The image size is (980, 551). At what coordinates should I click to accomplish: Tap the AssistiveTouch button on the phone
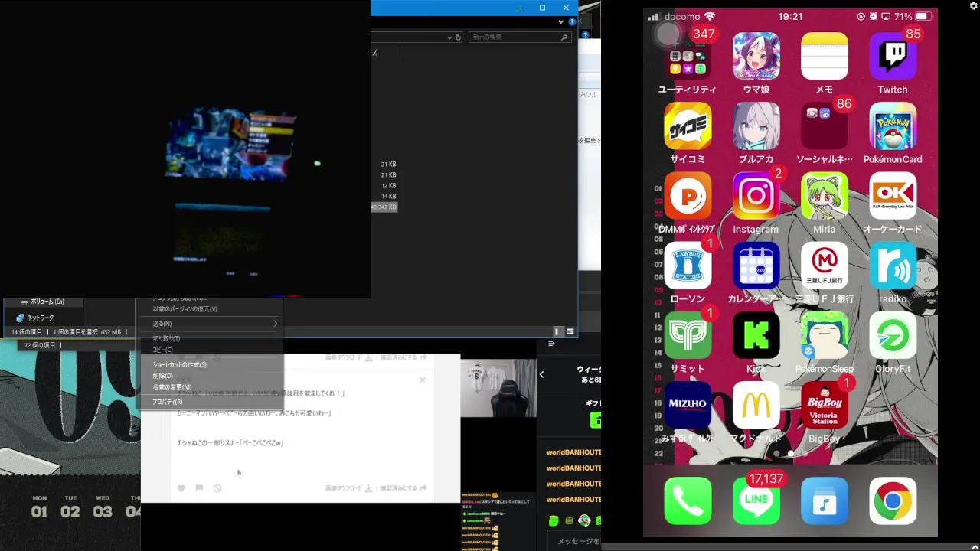pos(668,33)
